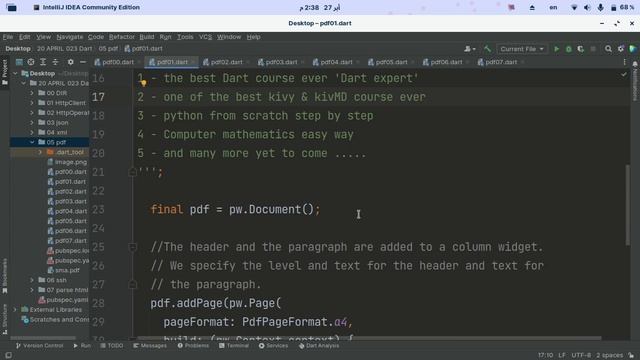Viewport: 640px width, 360px height.
Task: Open the Refactor menu
Action: click(122, 37)
